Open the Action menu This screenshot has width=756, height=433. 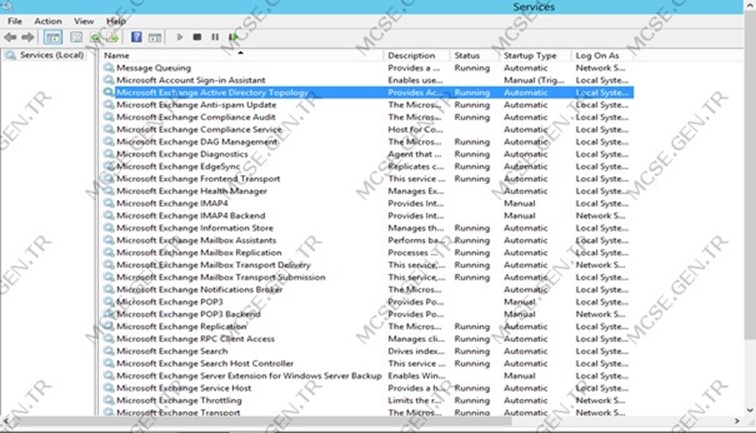point(48,21)
